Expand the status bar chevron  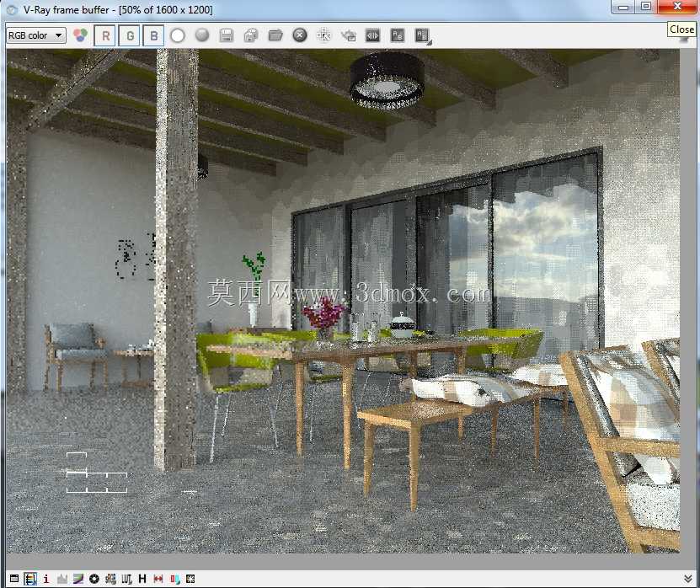(688, 579)
